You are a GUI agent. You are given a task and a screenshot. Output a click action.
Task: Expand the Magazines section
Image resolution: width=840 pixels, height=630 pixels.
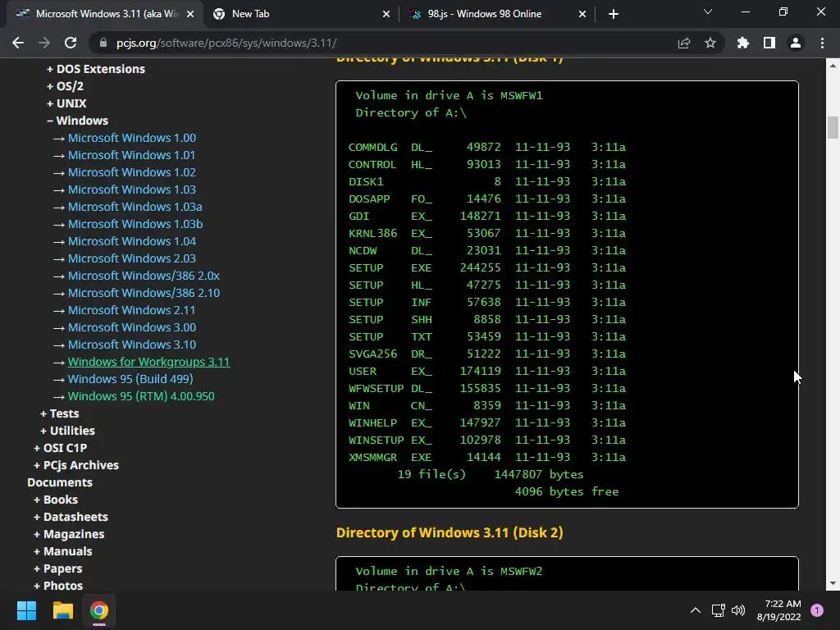coord(69,534)
